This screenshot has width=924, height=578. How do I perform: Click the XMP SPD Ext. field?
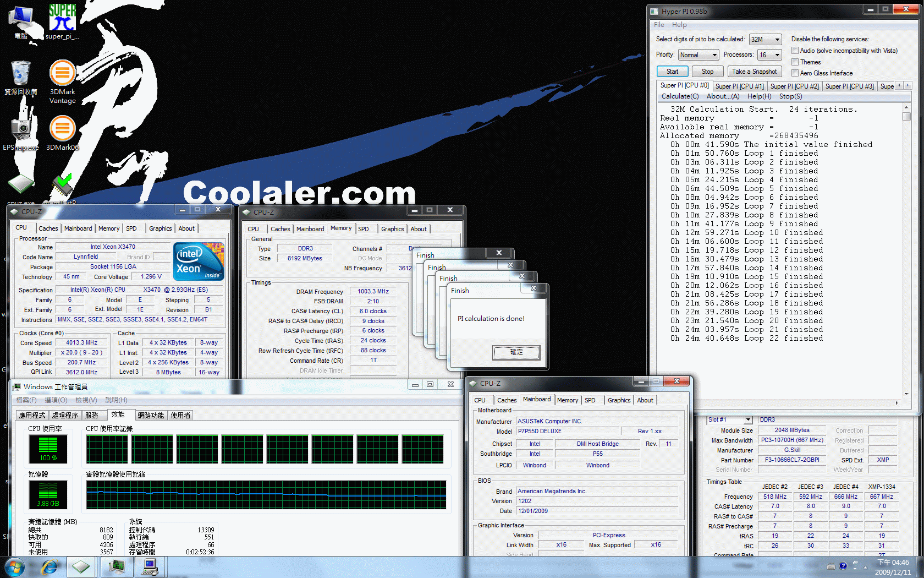[x=883, y=460]
